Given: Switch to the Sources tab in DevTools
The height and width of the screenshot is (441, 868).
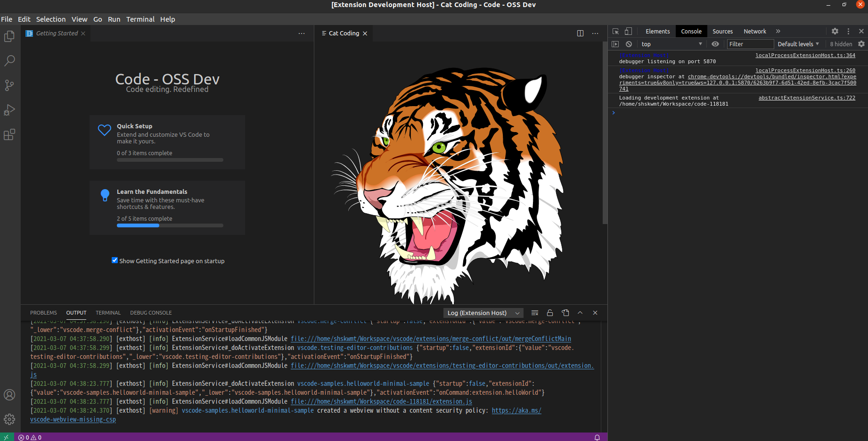Looking at the screenshot, I should coord(722,31).
